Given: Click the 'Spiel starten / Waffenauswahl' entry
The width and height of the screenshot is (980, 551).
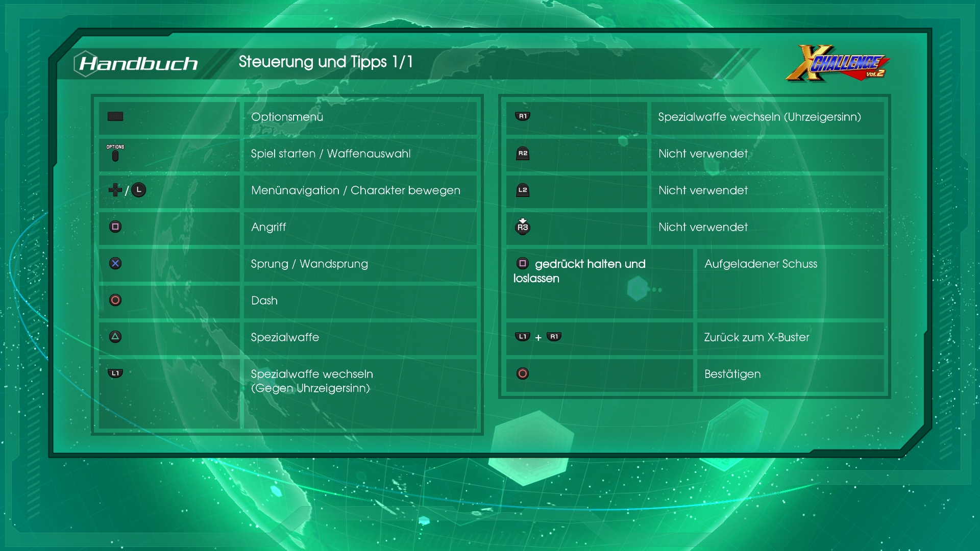Looking at the screenshot, I should 330,154.
